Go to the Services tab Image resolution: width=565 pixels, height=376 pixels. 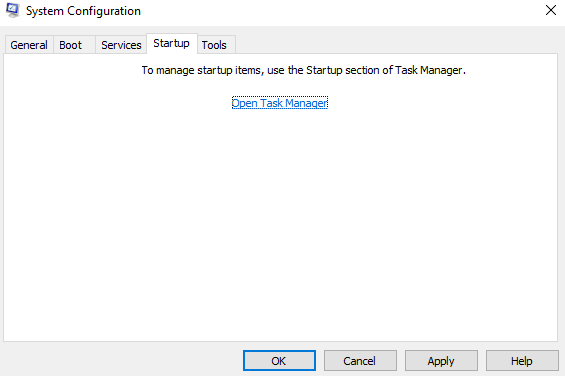click(121, 45)
